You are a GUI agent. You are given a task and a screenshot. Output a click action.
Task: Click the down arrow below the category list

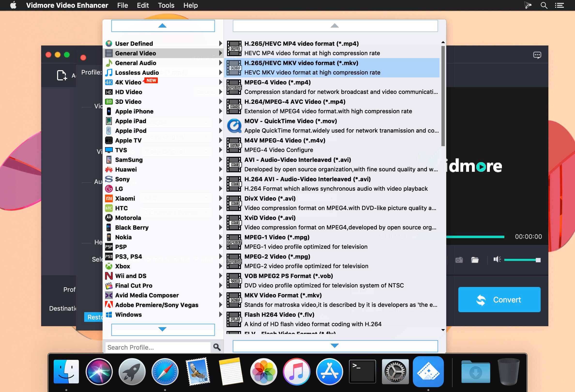pyautogui.click(x=162, y=329)
